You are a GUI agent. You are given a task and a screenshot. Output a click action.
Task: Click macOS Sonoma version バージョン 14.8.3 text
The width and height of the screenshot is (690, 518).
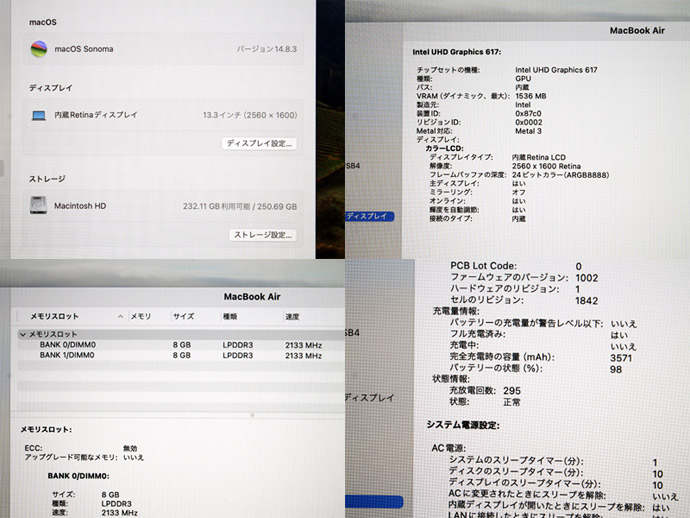coord(267,49)
